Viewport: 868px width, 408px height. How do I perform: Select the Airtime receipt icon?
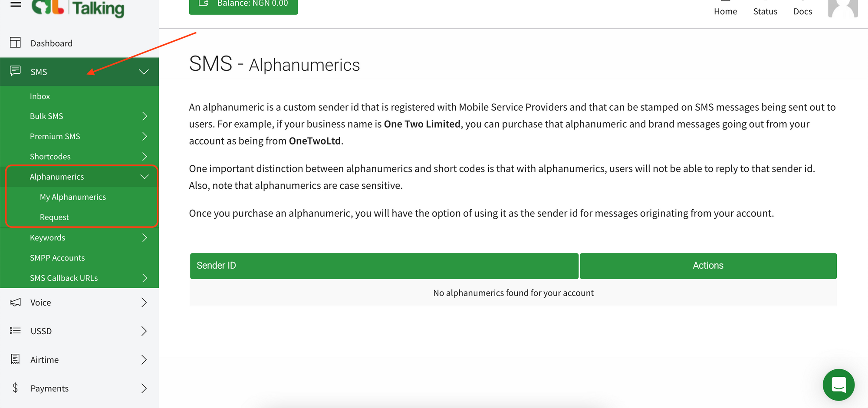(x=15, y=359)
